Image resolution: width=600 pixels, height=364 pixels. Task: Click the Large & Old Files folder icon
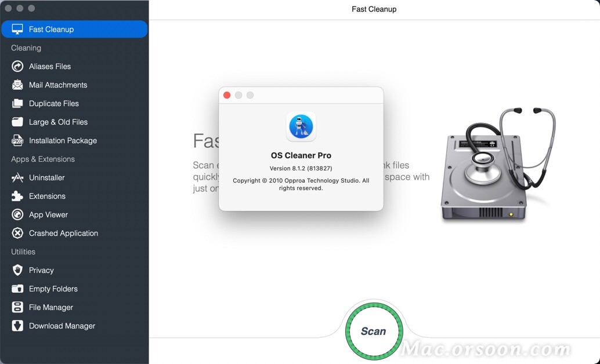[17, 122]
